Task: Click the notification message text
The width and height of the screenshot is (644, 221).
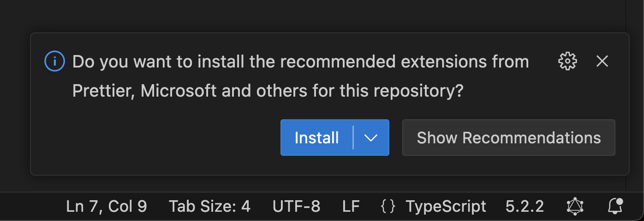Action: 301,76
